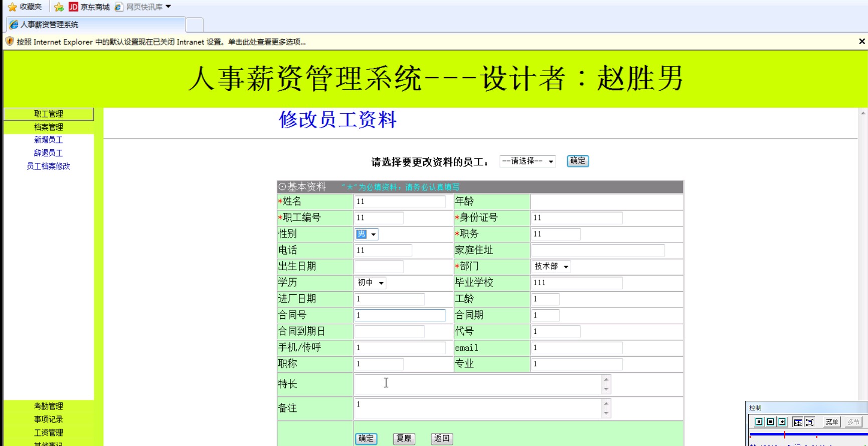Expand the --请选择-- employee dropdown
The height and width of the screenshot is (446, 868).
click(528, 161)
